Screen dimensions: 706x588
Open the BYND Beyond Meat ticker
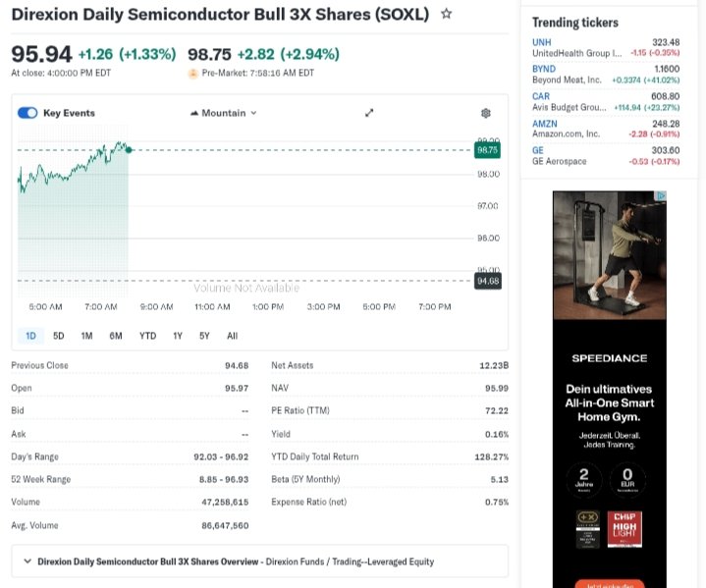click(544, 69)
